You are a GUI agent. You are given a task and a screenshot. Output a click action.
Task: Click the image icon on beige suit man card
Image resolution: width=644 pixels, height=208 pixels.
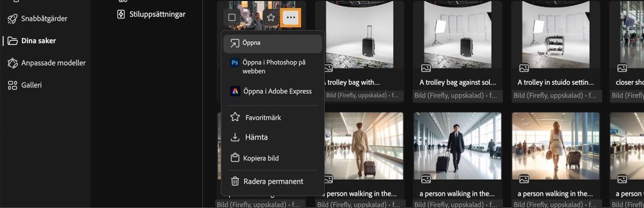point(328,179)
